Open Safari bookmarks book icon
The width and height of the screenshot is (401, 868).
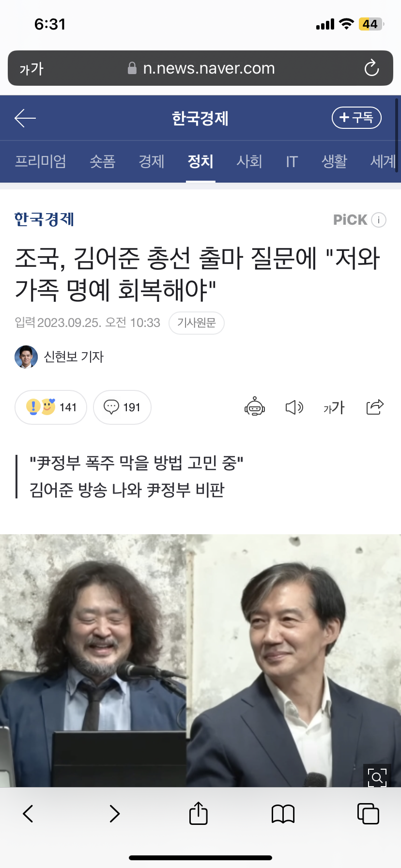tap(283, 814)
